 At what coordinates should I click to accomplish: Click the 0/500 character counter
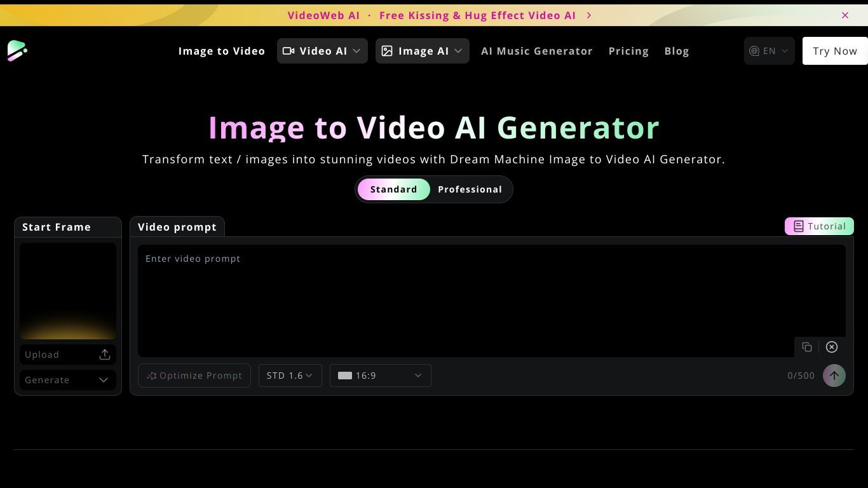coord(801,376)
